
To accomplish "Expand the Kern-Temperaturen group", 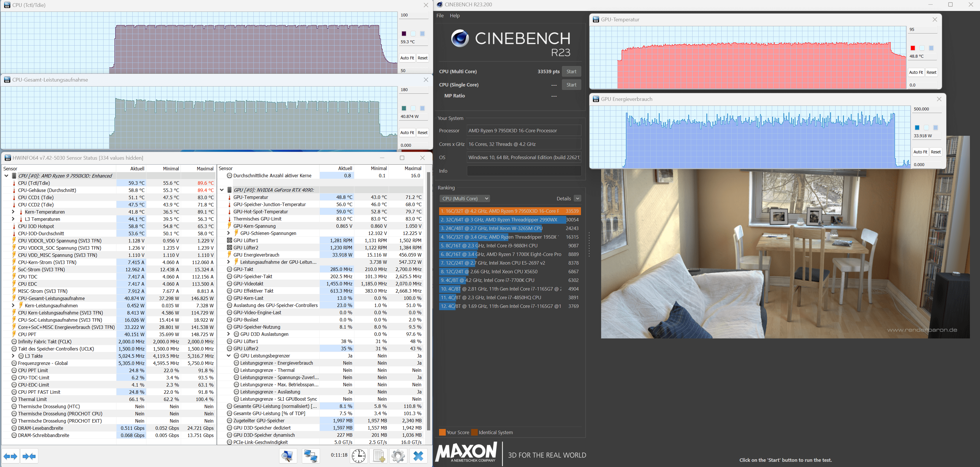I will coord(13,212).
